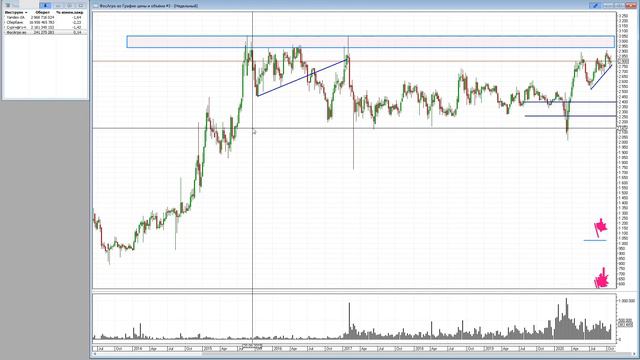
Task: Click the first icon in the instrument table toolbar
Action: tap(8, 5)
